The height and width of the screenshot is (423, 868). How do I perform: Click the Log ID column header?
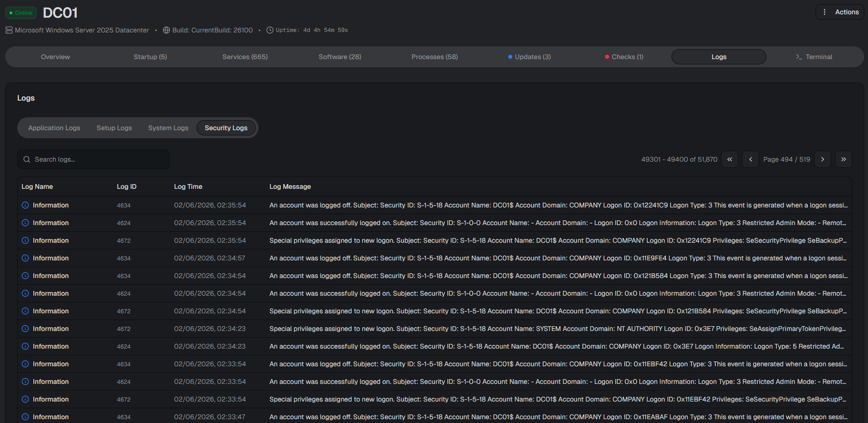(x=126, y=186)
